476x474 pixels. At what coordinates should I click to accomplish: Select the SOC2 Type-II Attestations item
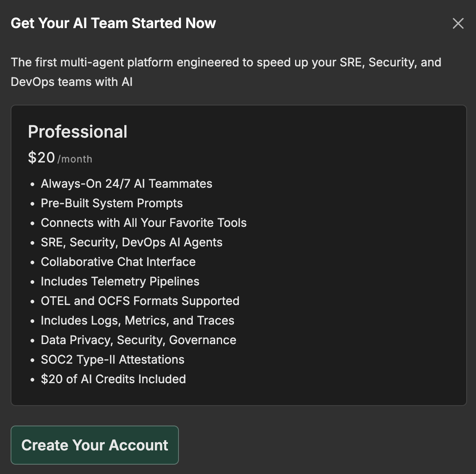[112, 360]
